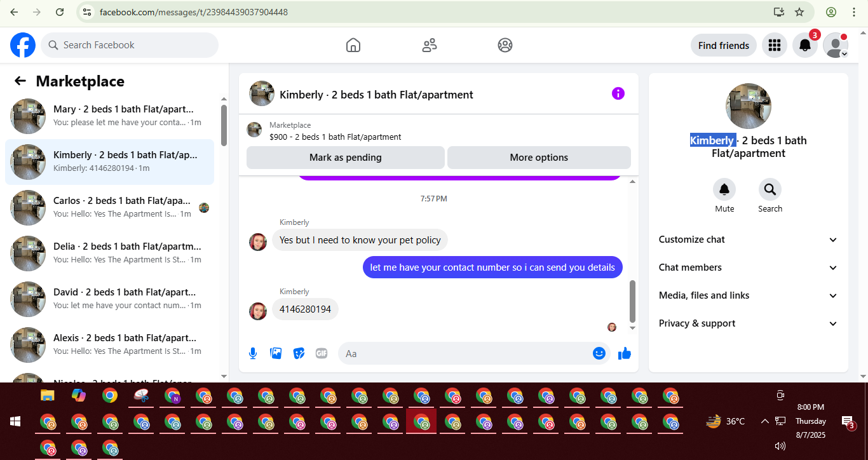868x460 pixels.
Task: Open the Chrome profile icon
Action: click(831, 12)
